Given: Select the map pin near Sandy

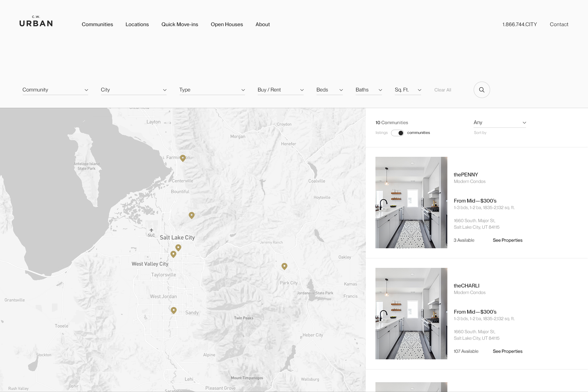Looking at the screenshot, I should click(x=174, y=310).
